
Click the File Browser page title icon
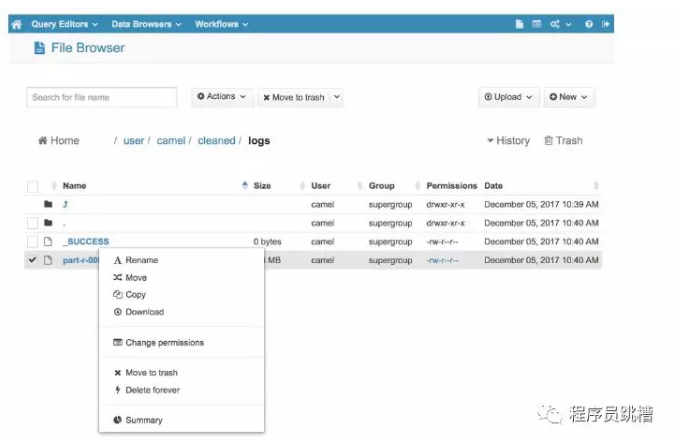(39, 48)
